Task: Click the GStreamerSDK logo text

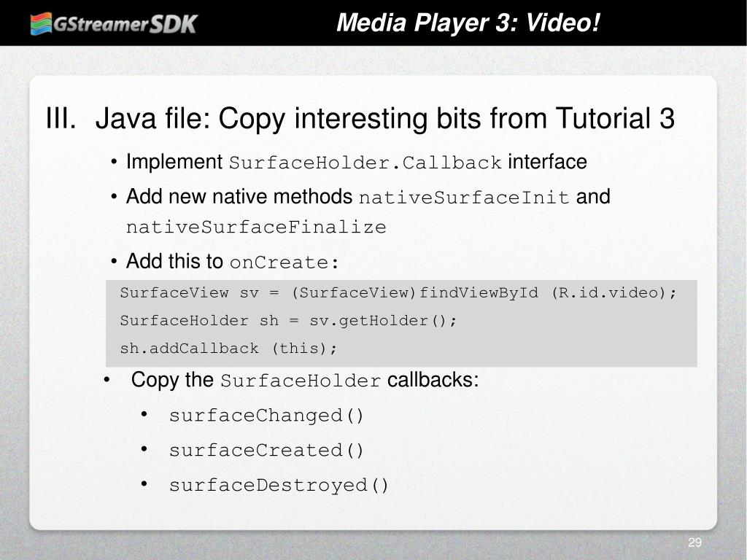Action: coord(125,24)
